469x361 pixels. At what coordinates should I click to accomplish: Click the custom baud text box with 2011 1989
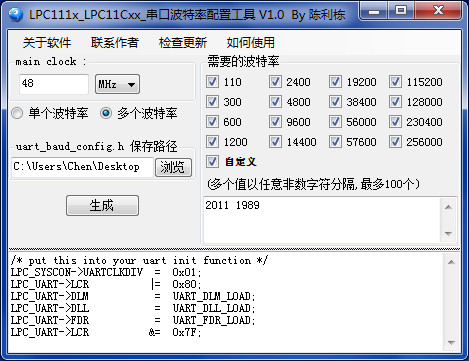tap(322, 220)
